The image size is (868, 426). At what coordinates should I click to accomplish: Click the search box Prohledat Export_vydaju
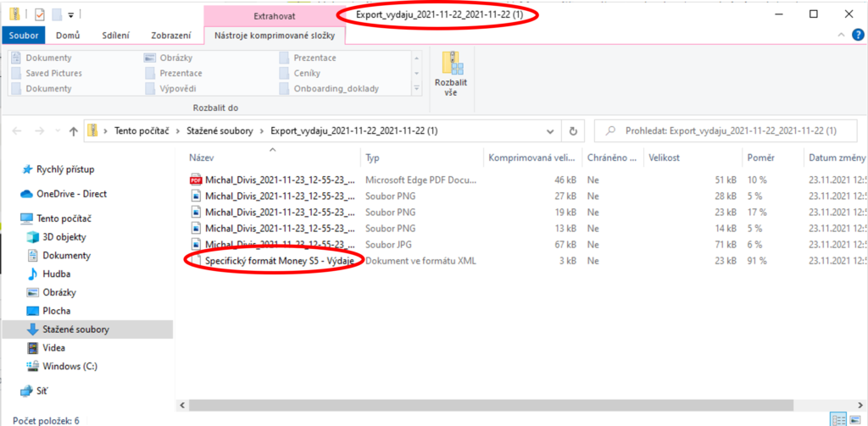pyautogui.click(x=726, y=131)
